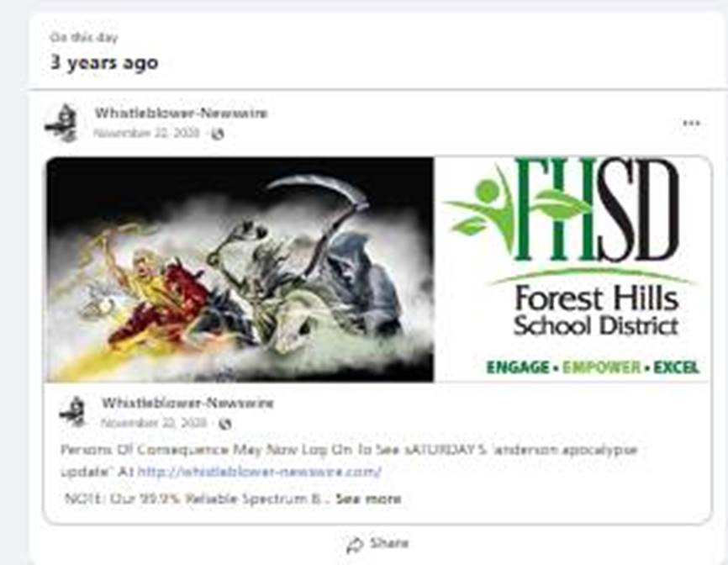Viewport: 728px width, 565px height.
Task: Open the grim reaper horsemen image
Action: [x=240, y=269]
